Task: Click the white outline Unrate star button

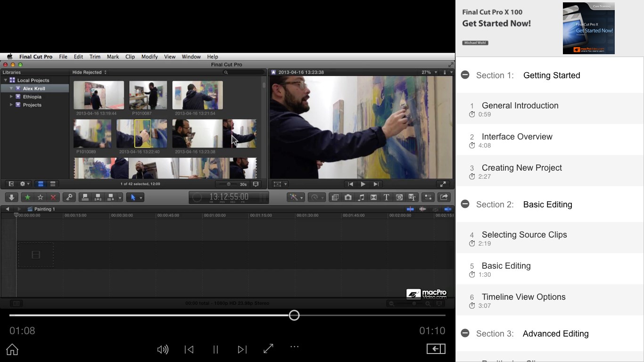Action: (x=41, y=197)
